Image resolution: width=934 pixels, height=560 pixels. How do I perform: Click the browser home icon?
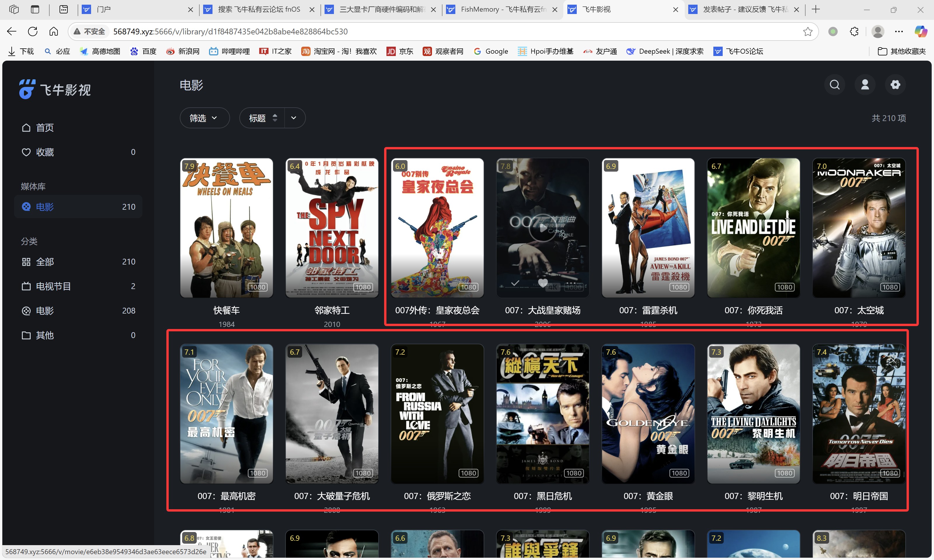pos(54,31)
